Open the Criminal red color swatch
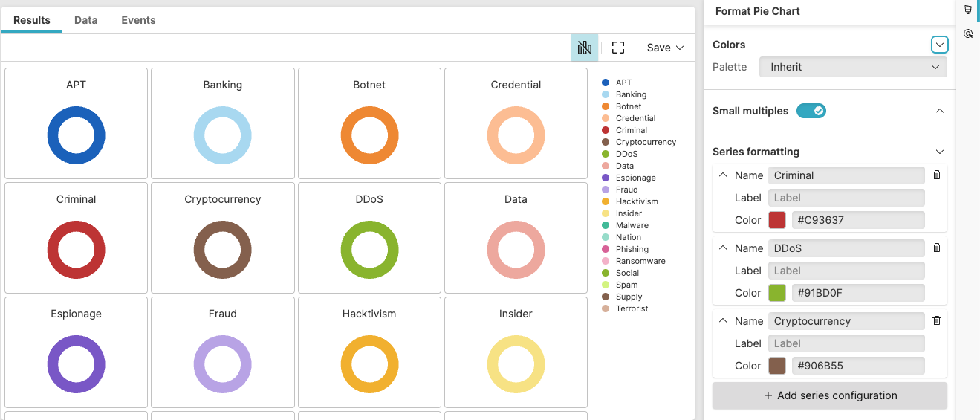980x420 pixels. pyautogui.click(x=776, y=220)
